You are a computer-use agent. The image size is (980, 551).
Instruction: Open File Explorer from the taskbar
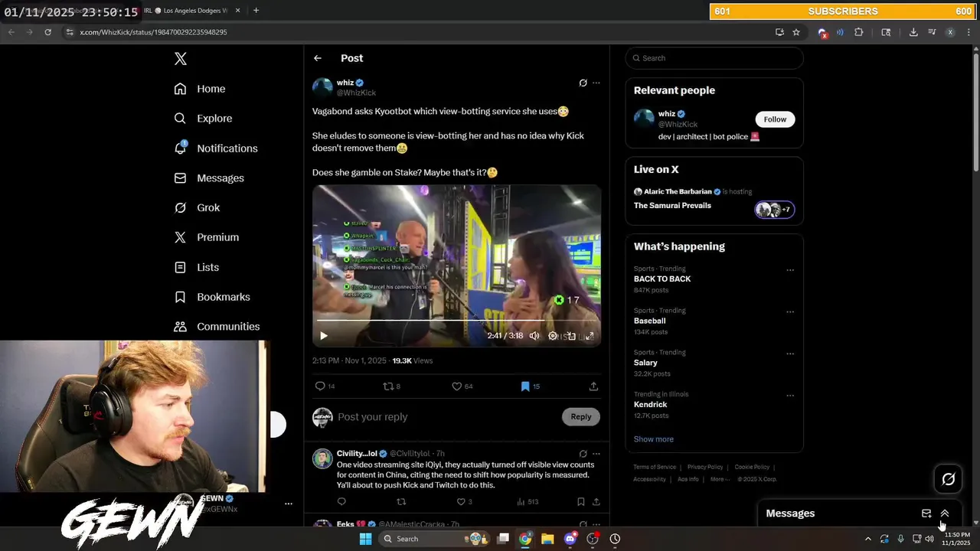point(547,539)
